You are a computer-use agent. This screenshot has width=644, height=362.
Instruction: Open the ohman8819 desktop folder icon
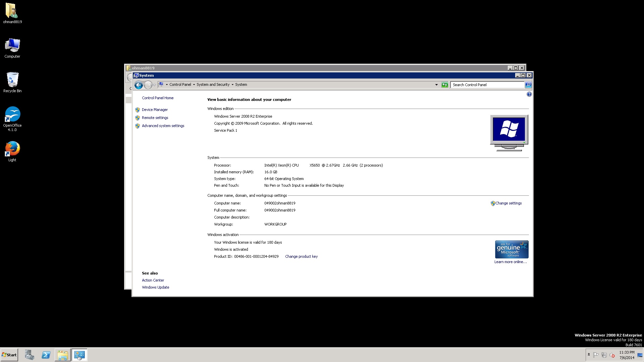(x=12, y=13)
